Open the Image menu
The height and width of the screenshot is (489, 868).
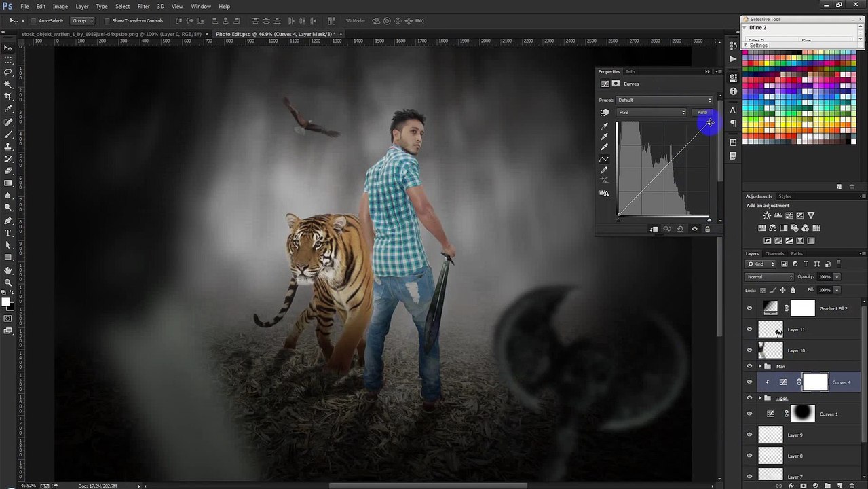pos(60,6)
